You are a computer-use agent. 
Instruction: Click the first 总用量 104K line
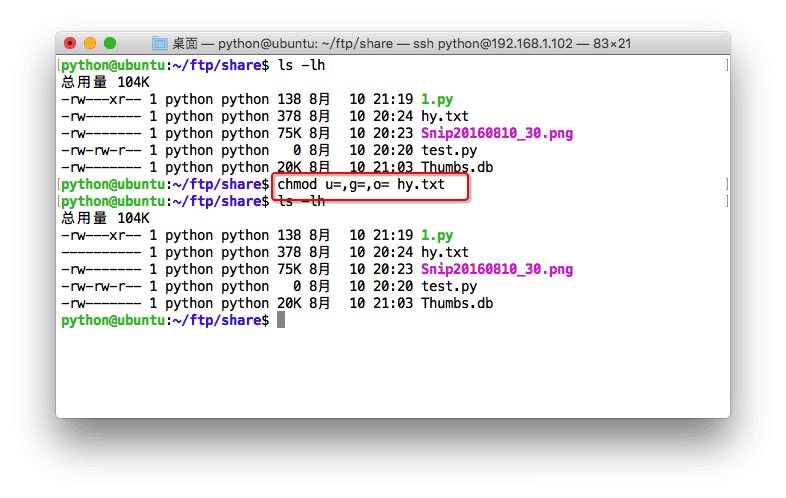pos(105,83)
